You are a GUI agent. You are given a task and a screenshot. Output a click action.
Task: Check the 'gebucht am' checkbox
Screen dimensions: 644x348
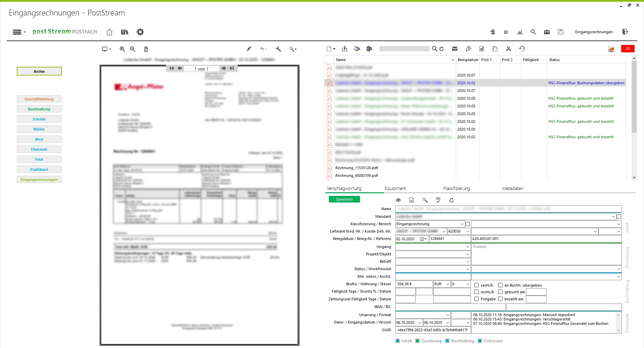click(x=500, y=292)
